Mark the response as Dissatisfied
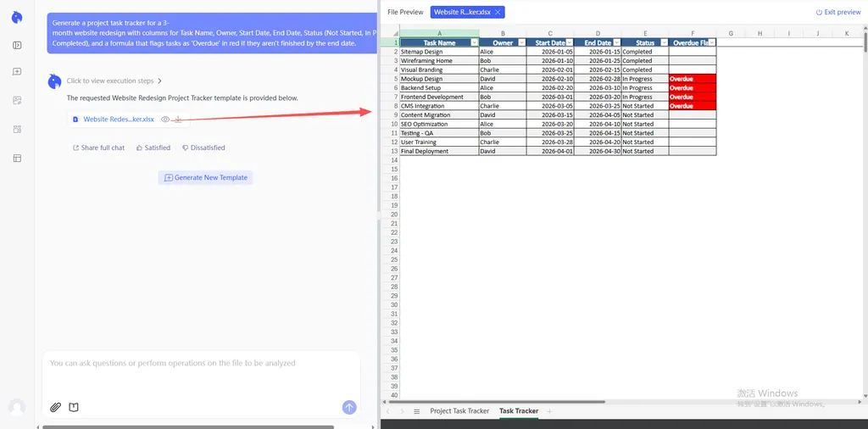The image size is (868, 429). pyautogui.click(x=203, y=148)
